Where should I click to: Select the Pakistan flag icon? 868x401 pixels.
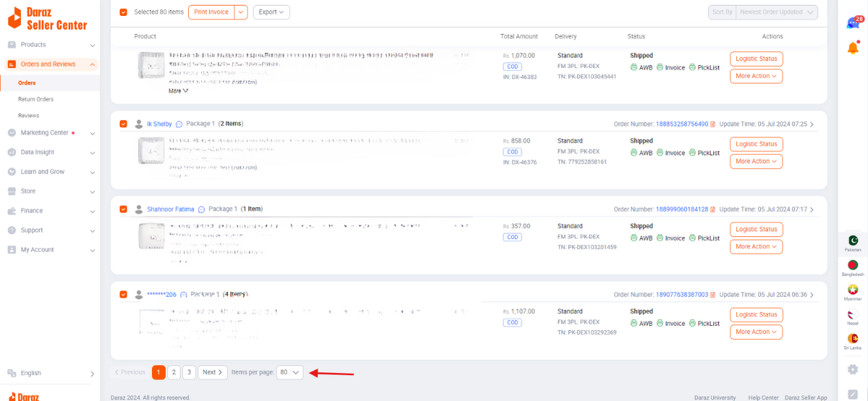coord(853,241)
